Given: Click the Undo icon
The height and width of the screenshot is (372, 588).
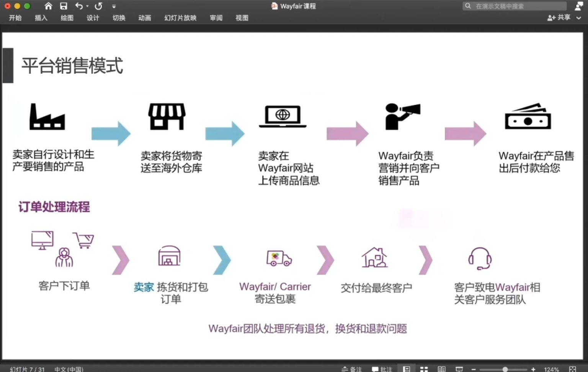Looking at the screenshot, I should 79,6.
